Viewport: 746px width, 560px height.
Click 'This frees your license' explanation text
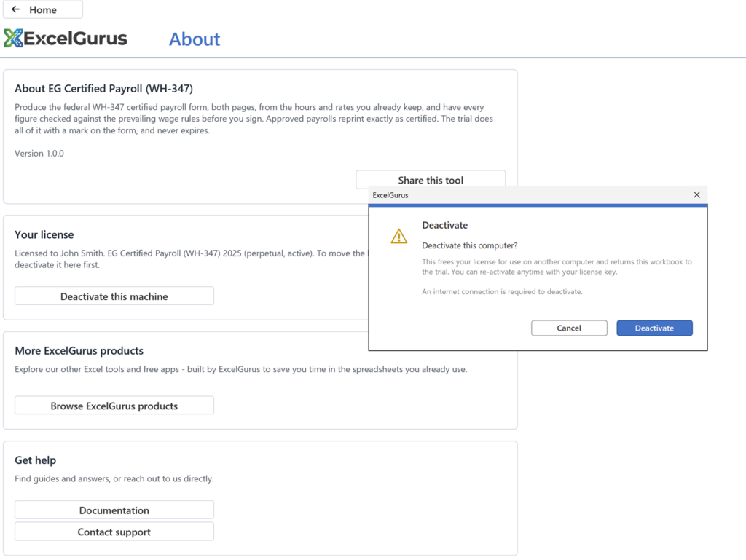point(557,267)
